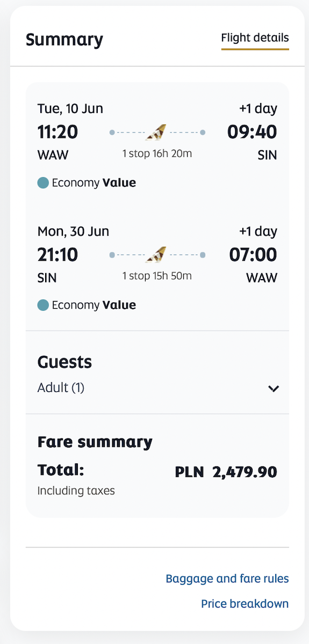This screenshot has height=644, width=309.
Task: Open the Flight details tab
Action: (255, 38)
